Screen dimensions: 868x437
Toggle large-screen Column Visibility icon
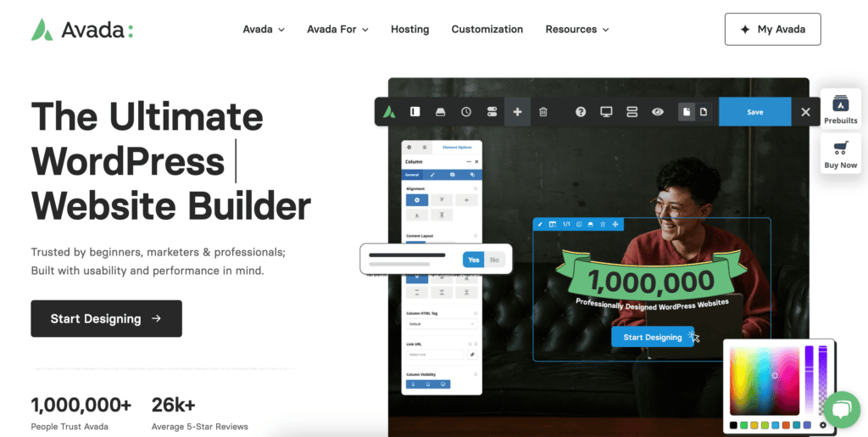point(442,384)
